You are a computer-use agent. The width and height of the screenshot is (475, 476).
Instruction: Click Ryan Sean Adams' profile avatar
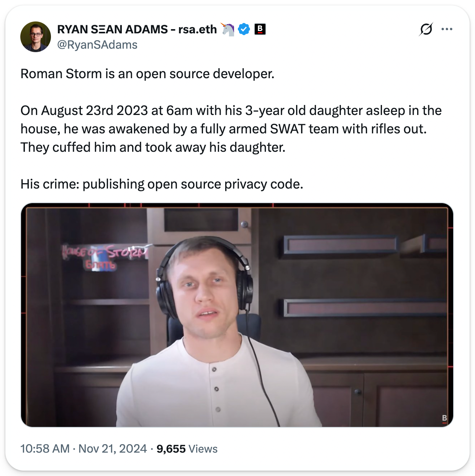[35, 37]
